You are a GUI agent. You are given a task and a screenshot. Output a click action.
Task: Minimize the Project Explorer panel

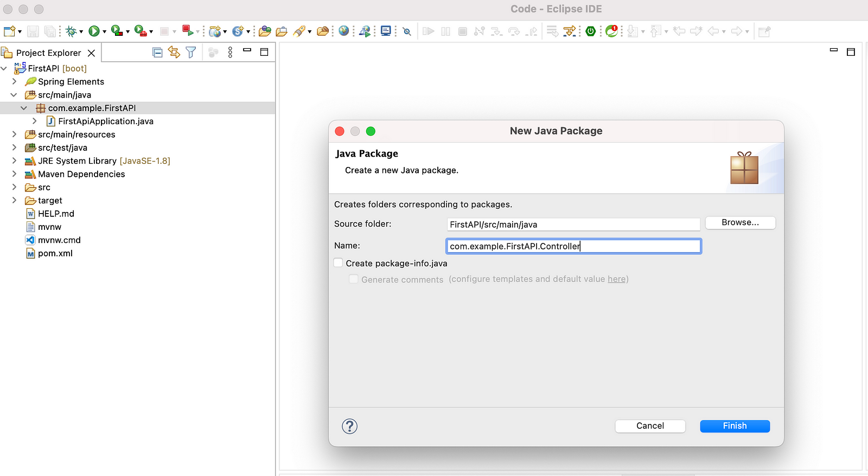coord(247,50)
